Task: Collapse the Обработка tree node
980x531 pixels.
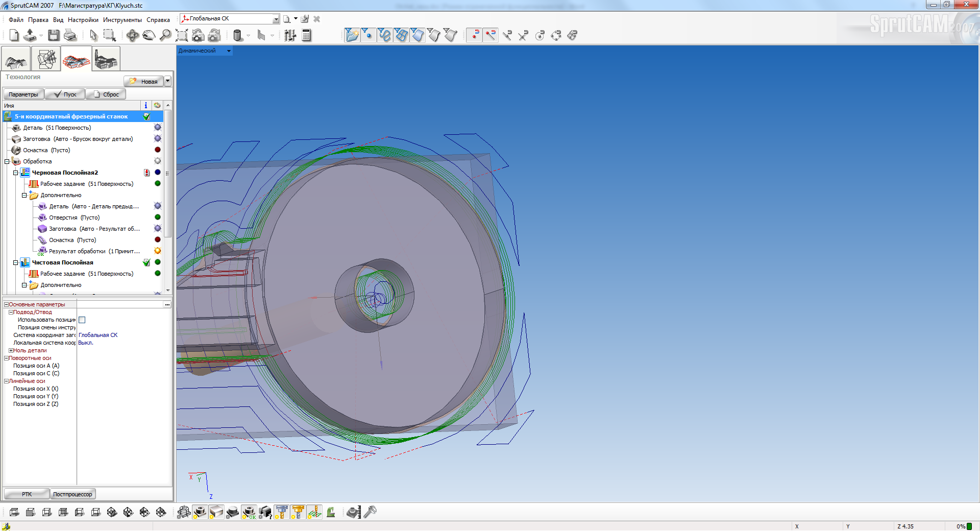Action: click(x=7, y=161)
